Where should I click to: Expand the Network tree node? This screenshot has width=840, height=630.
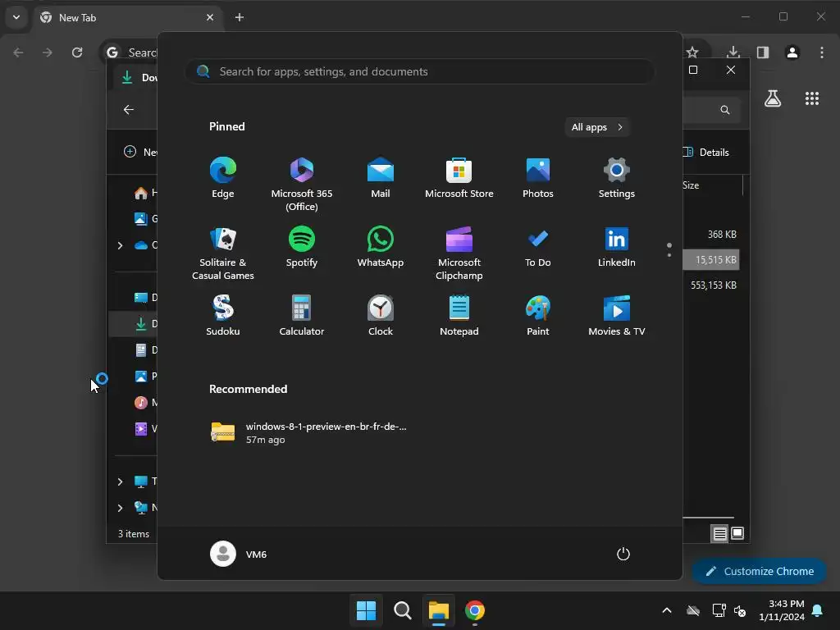120,508
